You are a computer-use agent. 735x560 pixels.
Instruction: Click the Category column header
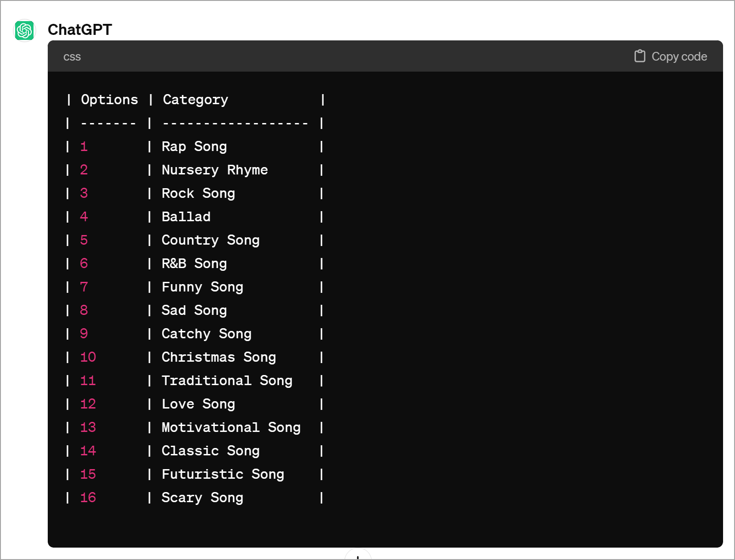196,100
